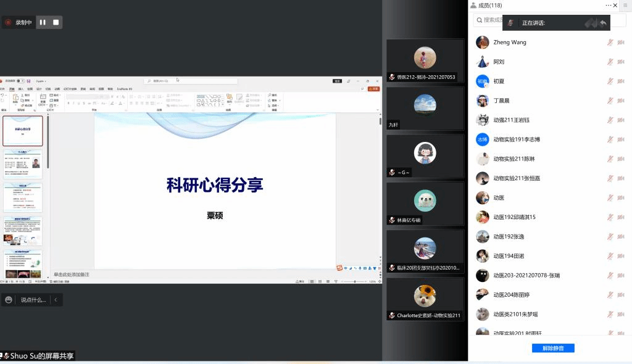Viewport: 632px width, 364px height.
Task: Close the 成员 members panel
Action: 615,5
